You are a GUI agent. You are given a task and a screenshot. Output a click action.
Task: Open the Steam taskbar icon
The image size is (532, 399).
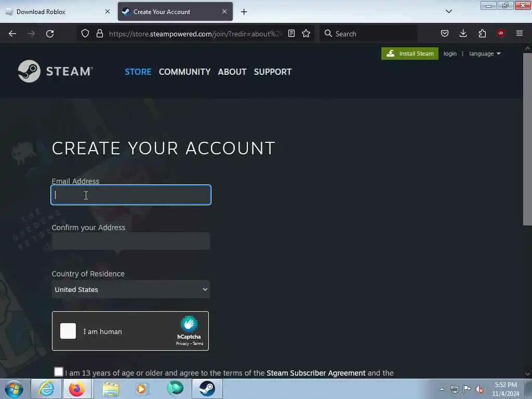pyautogui.click(x=207, y=389)
